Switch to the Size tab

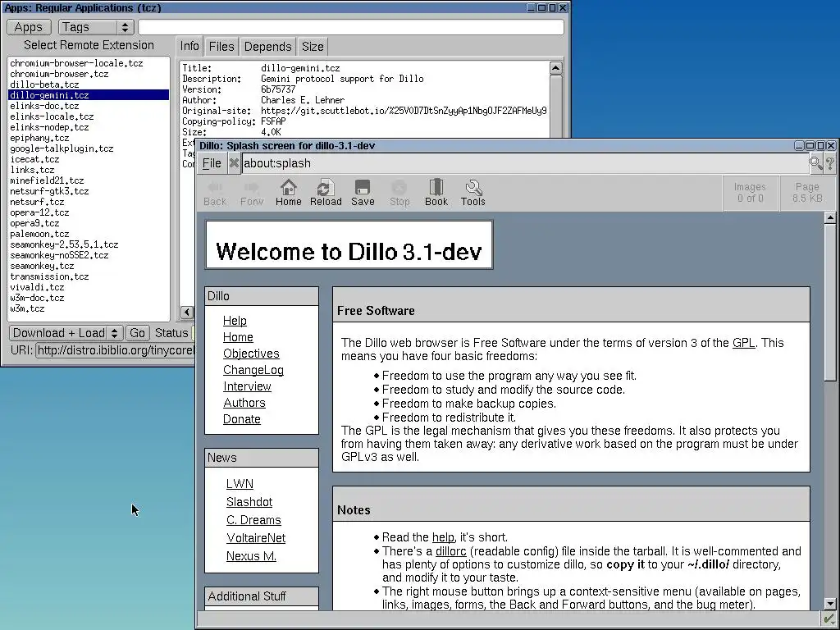tap(313, 47)
